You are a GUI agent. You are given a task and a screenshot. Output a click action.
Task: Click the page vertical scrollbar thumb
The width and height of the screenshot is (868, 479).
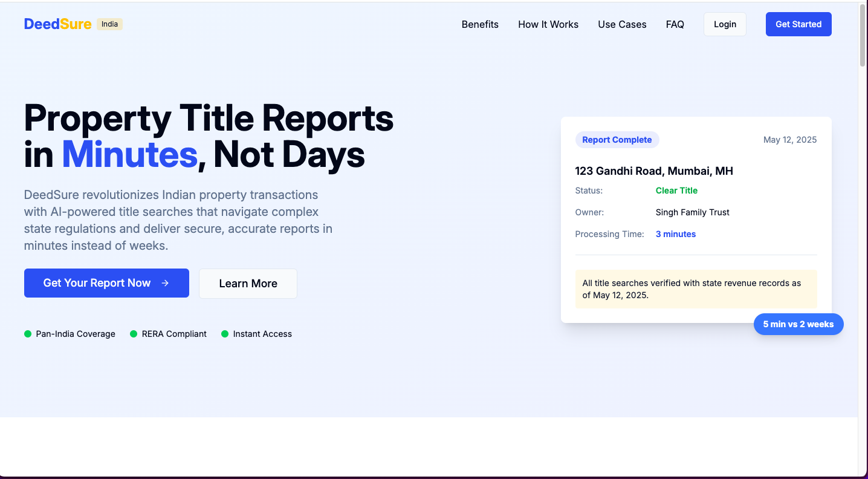(863, 35)
